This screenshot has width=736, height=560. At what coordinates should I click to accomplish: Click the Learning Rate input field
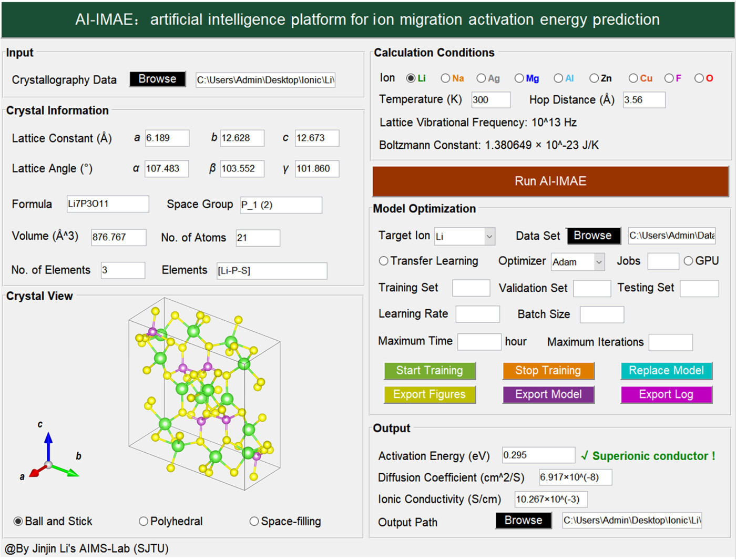477,314
